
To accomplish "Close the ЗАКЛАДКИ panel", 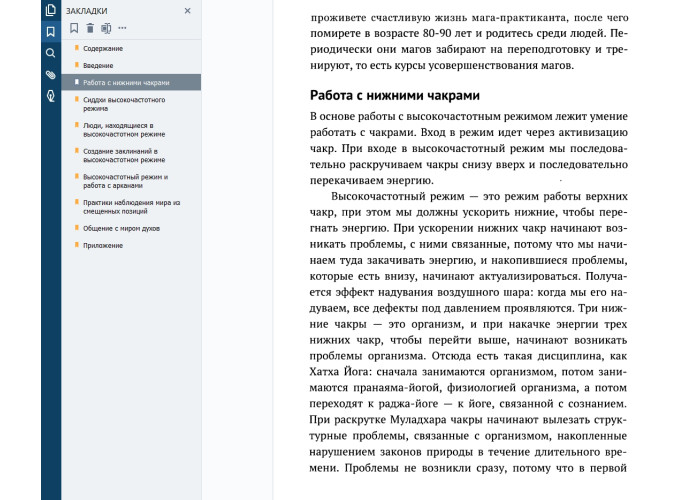I will 187,10.
